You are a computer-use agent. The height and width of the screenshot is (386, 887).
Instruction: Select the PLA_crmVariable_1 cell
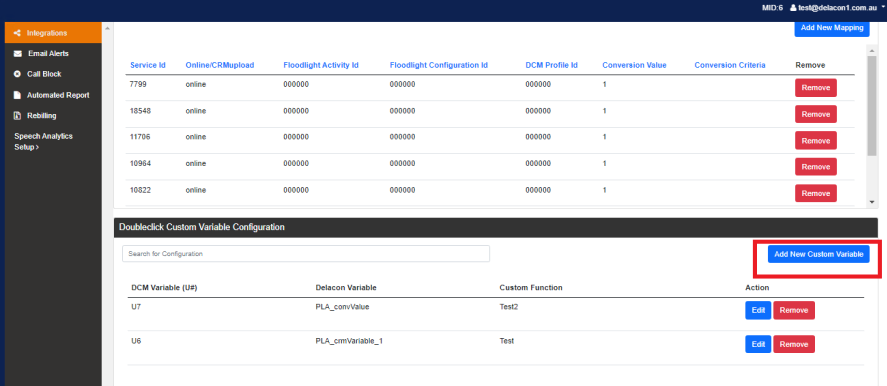click(x=349, y=341)
